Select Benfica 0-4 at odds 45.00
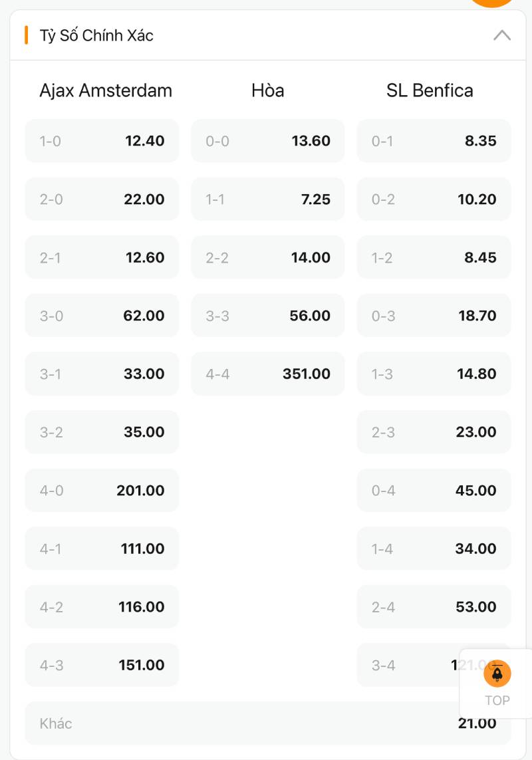 tap(434, 491)
